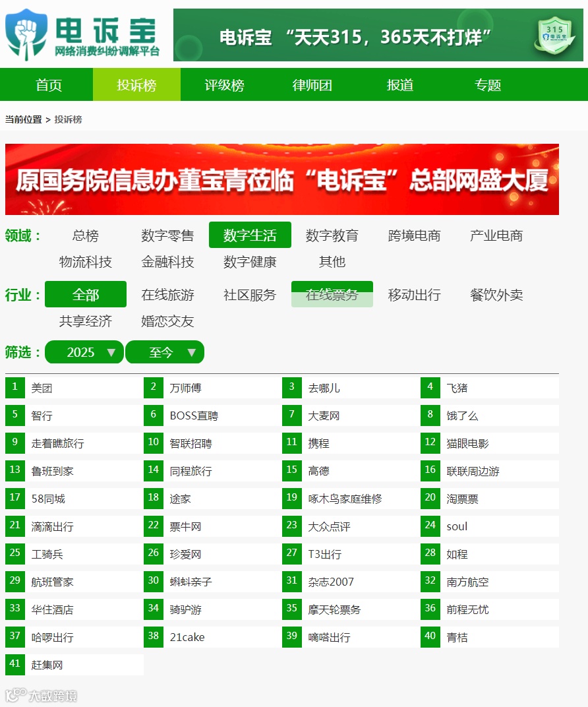This screenshot has height=707, width=588.
Task: Select the 餐饮外卖 industry filter
Action: 496,294
